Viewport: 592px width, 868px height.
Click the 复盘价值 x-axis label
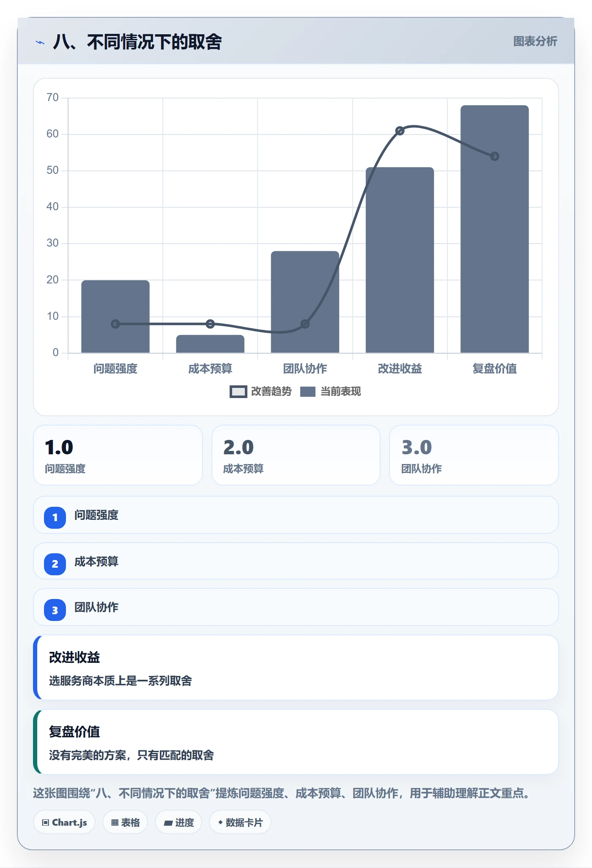coord(495,368)
